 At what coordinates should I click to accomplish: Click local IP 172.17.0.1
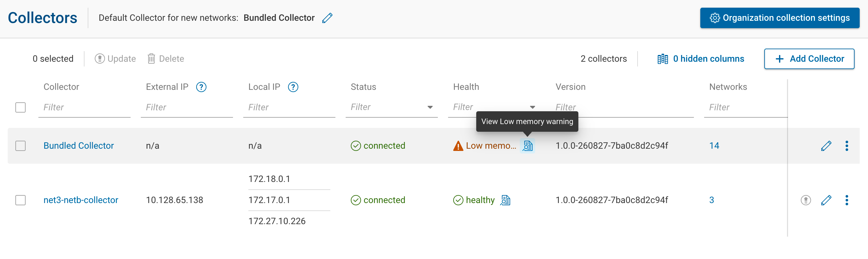[269, 200]
